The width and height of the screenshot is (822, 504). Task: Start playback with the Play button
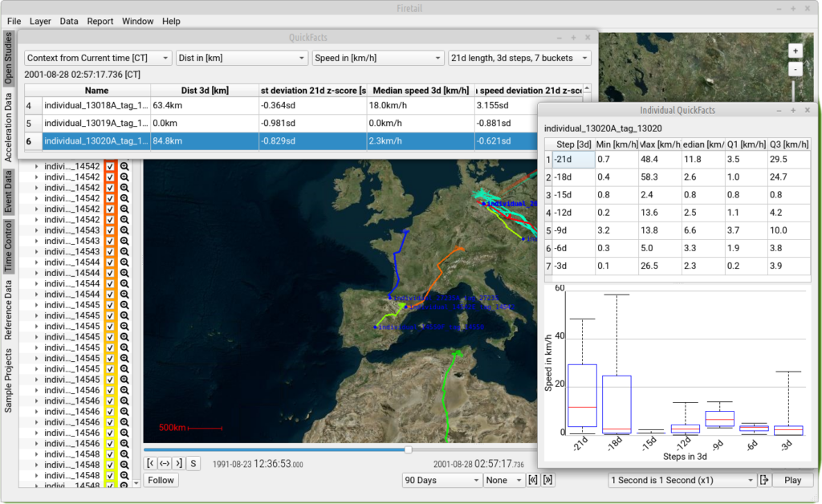[x=792, y=480]
